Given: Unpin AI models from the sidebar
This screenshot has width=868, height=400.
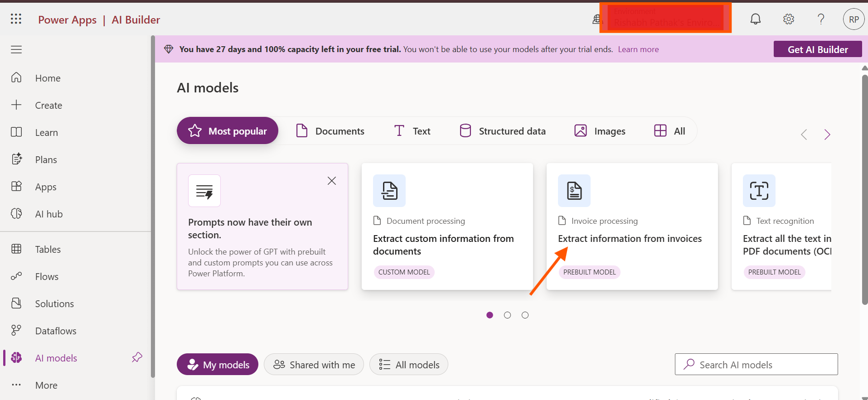Looking at the screenshot, I should (137, 357).
